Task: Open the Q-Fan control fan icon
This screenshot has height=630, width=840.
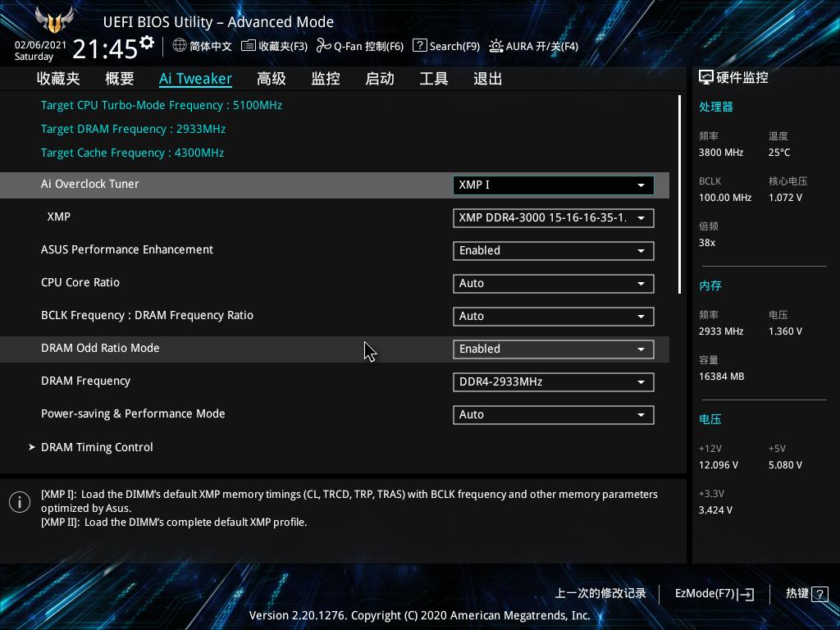Action: point(323,46)
